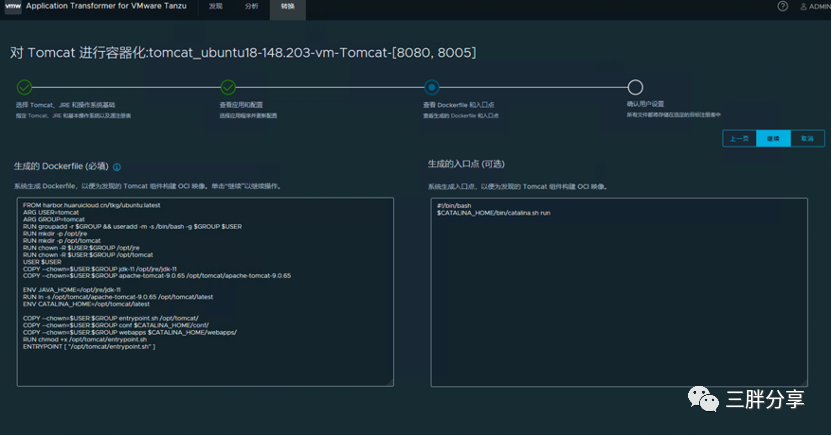832x436 pixels.
Task: Click the '$CATALINA_HOME/bin/catalina.sh run' line
Action: [x=493, y=213]
